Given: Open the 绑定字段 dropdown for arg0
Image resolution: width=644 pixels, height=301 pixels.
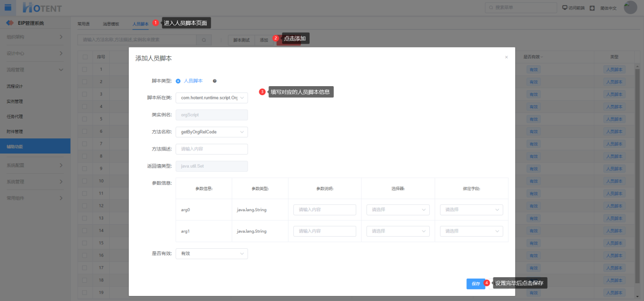Looking at the screenshot, I should click(x=471, y=210).
